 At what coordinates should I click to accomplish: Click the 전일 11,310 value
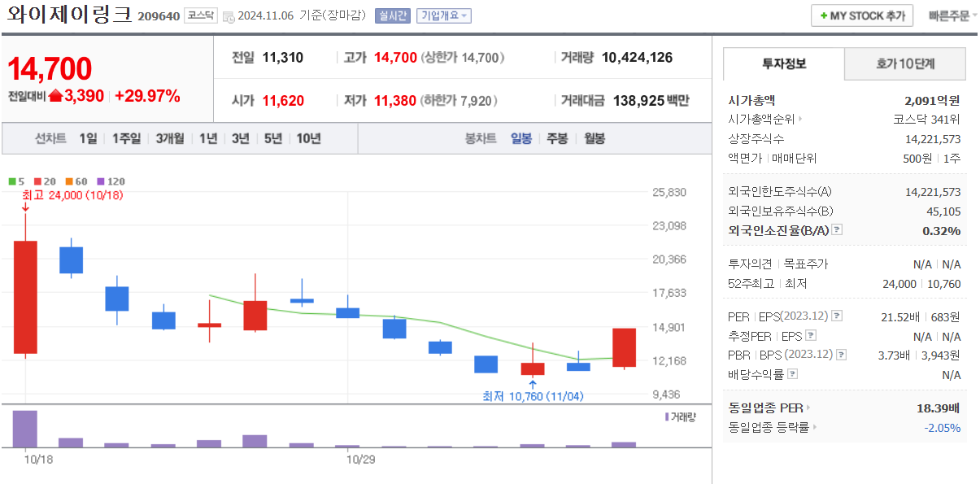coord(283,58)
